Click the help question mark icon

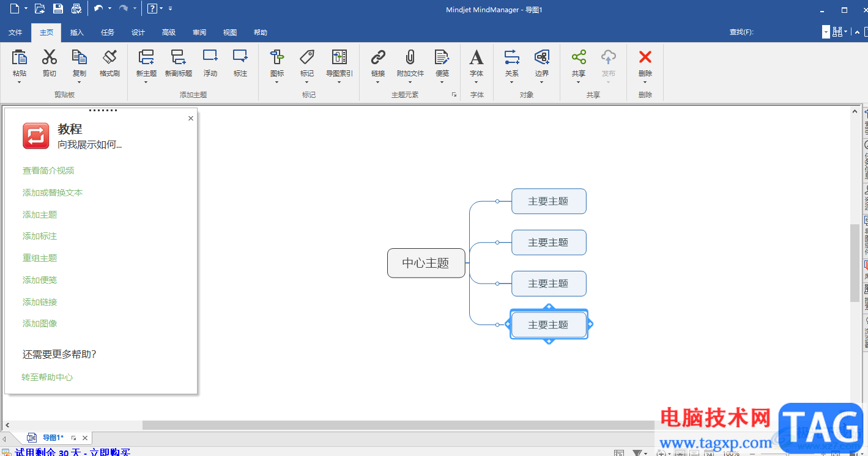coord(152,9)
